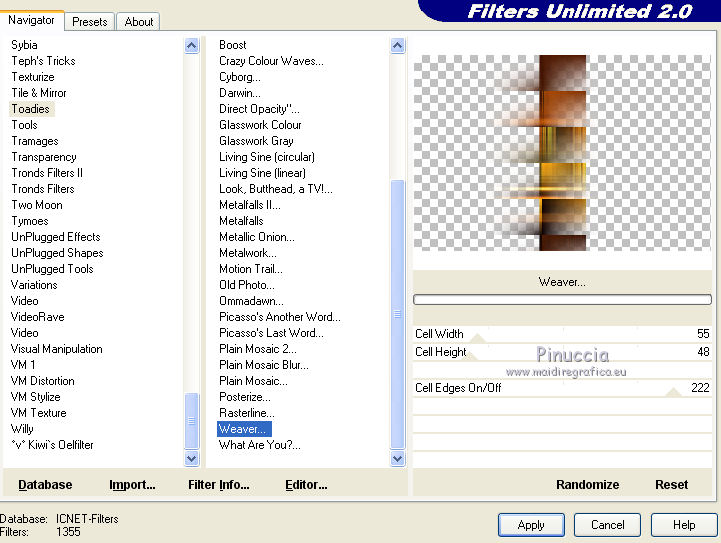Image resolution: width=721 pixels, height=543 pixels.
Task: Click the filter list scroll-up arrow
Action: (397, 46)
